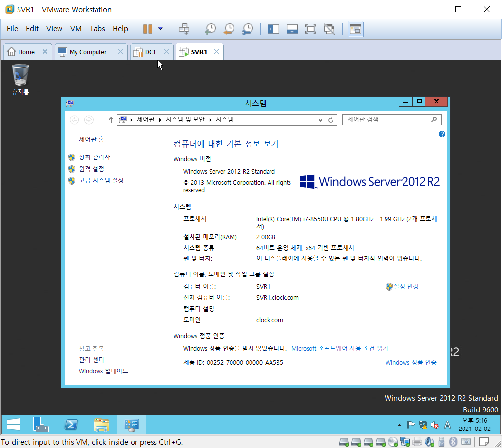Open the recent locations dropdown
The image size is (502, 448).
pos(100,120)
